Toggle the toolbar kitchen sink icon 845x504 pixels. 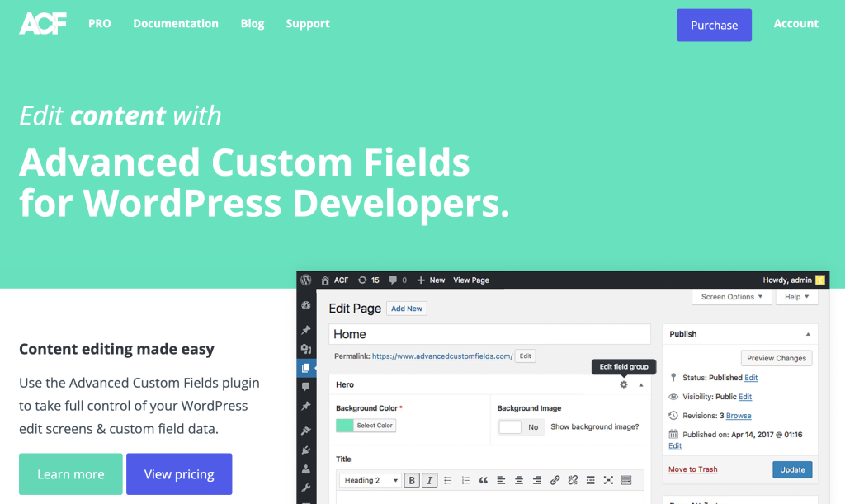click(x=626, y=480)
